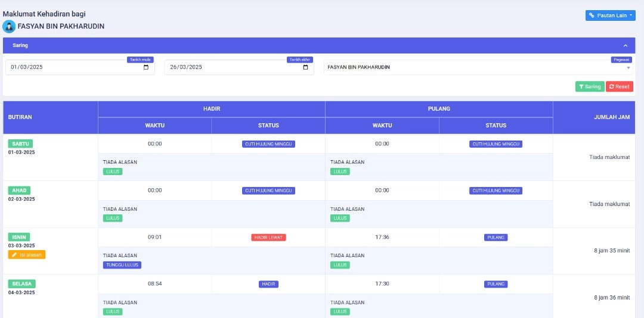Viewport: 644px width, 318px height.
Task: Select the TUNGGU LULUS badge on Isnin
Action: click(x=122, y=265)
